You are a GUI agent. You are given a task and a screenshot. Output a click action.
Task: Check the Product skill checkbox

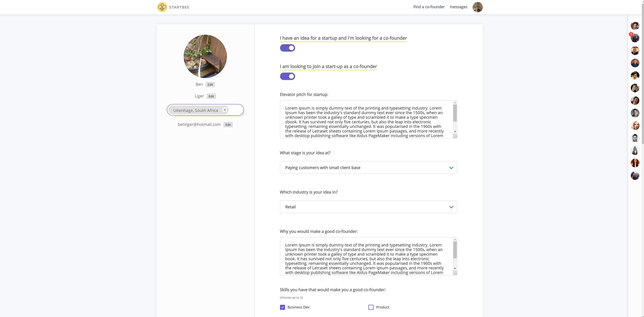(x=371, y=307)
